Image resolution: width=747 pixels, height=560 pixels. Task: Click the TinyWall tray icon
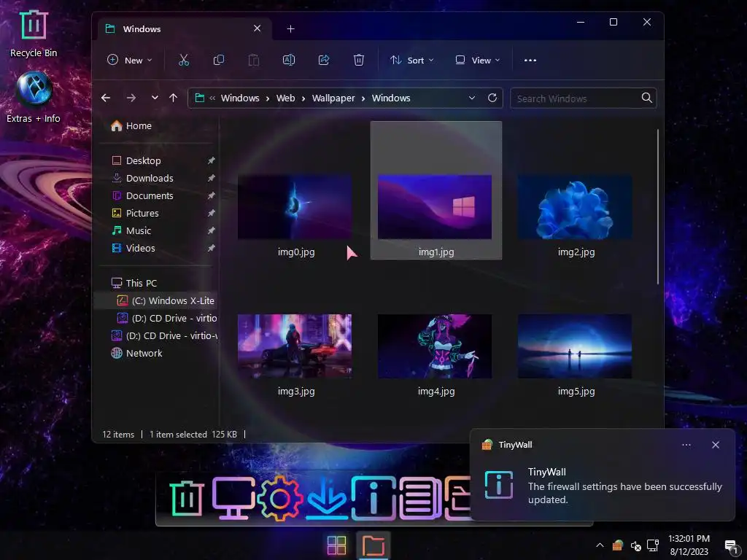point(618,545)
